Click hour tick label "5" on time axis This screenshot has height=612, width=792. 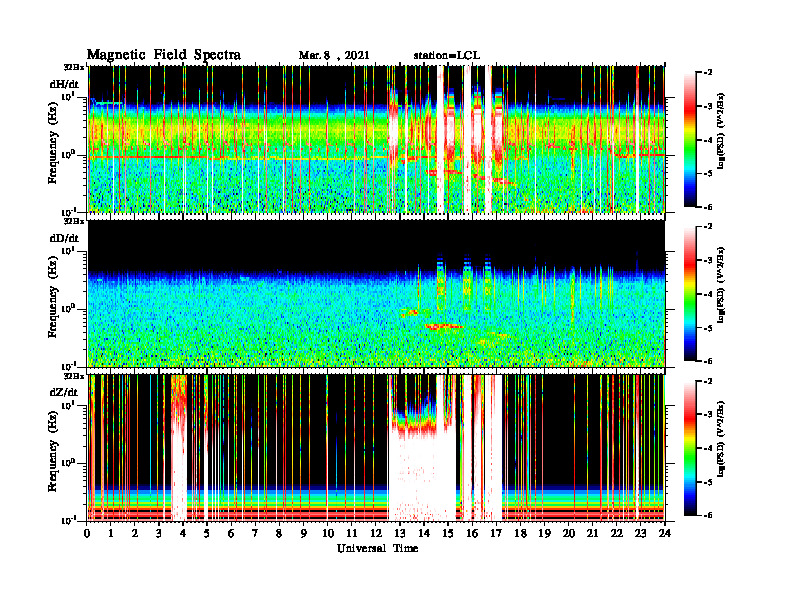207,533
